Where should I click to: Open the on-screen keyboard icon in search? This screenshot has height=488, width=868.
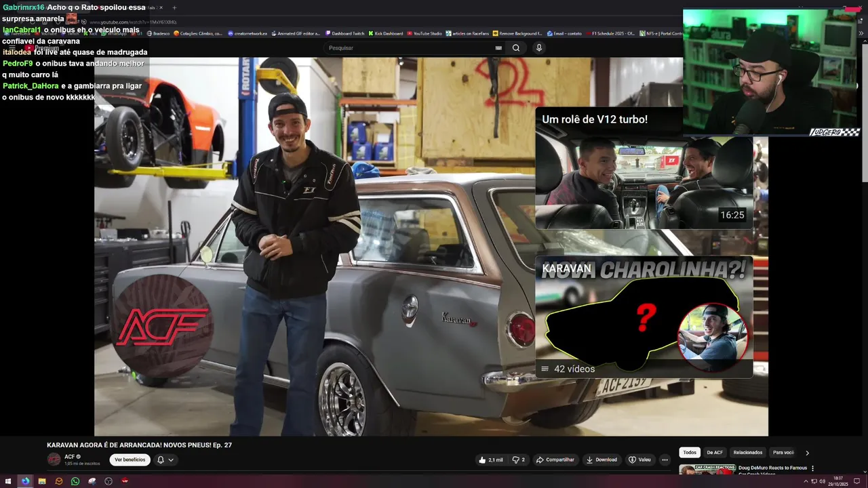(498, 48)
